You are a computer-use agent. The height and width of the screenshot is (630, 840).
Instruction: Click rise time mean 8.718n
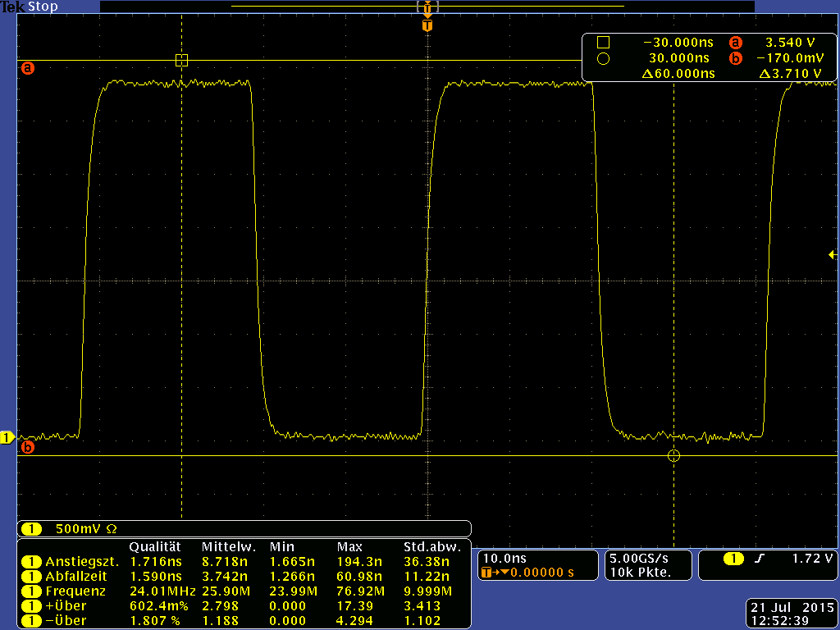pyautogui.click(x=225, y=562)
